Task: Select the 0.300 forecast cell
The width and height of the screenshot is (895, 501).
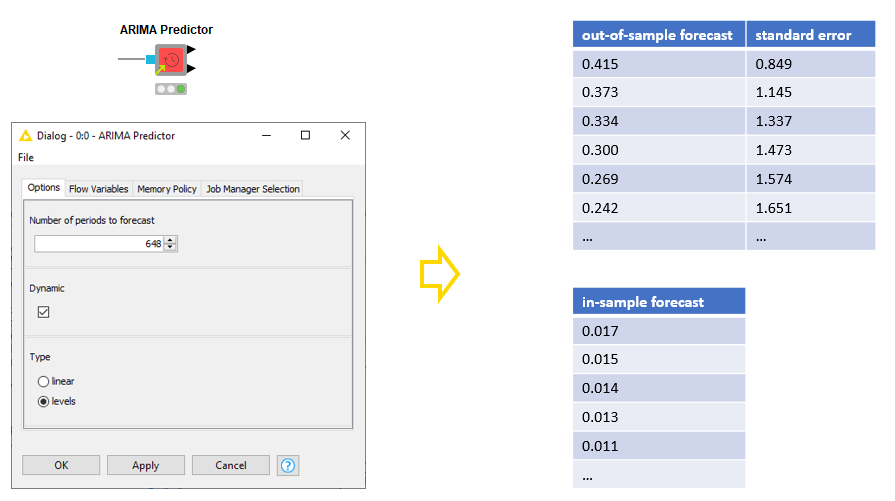Action: tap(659, 150)
